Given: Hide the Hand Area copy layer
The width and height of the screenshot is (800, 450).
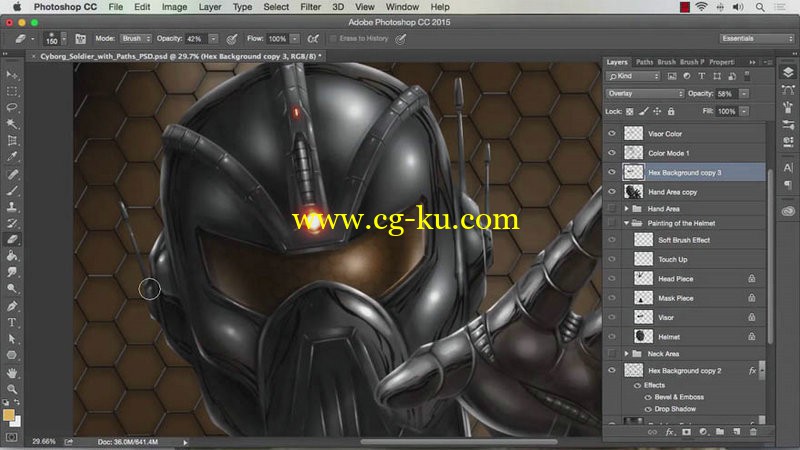Looking at the screenshot, I should 612,192.
